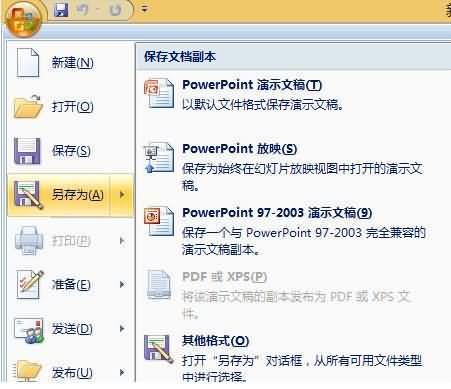Click the blank page icon for 新建
This screenshot has height=389, width=451.
[x=28, y=63]
